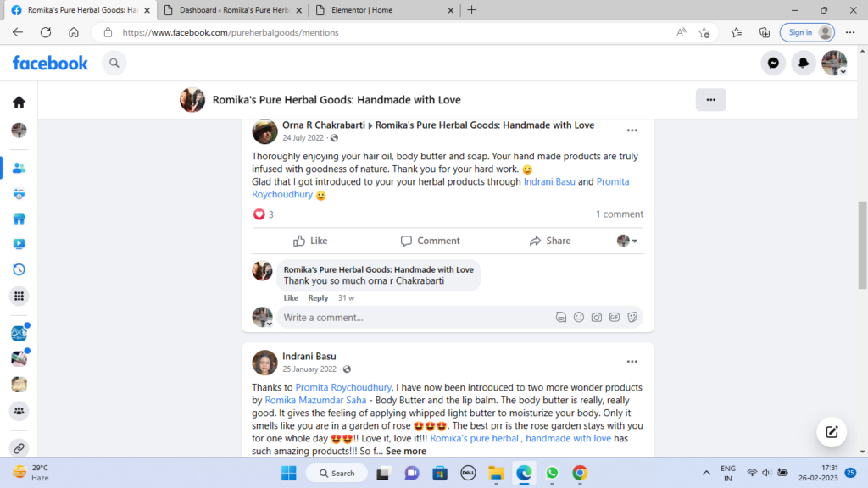
Task: Open the notifications bell
Action: point(804,63)
